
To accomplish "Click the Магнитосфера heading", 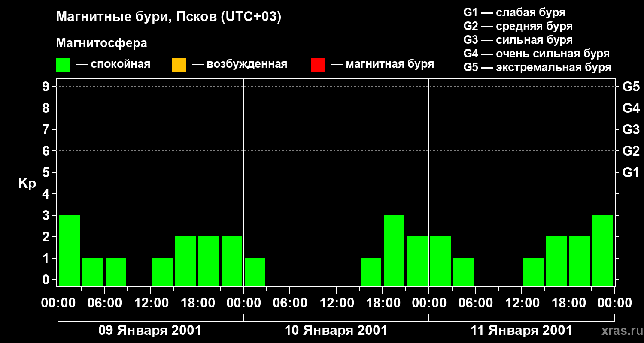I will 101,43.
